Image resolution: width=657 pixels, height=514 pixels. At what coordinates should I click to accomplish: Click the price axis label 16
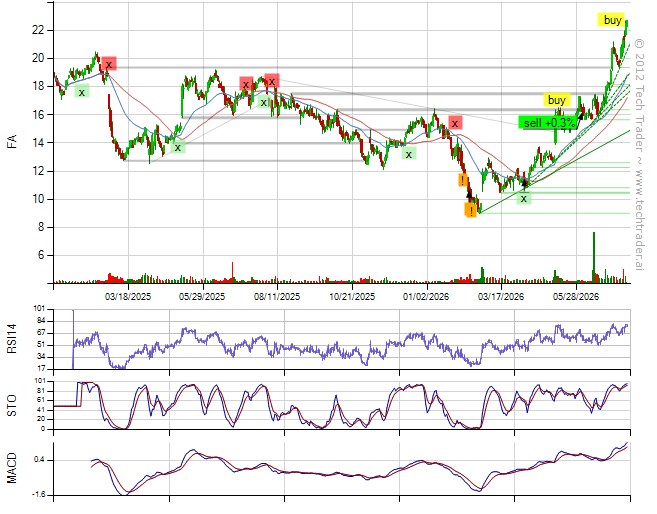pyautogui.click(x=38, y=114)
